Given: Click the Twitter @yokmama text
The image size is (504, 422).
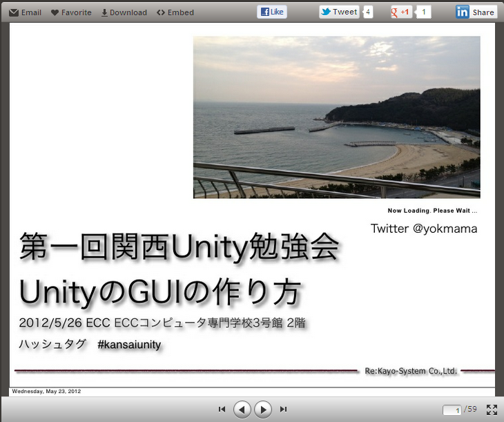Looking at the screenshot, I should 424,229.
